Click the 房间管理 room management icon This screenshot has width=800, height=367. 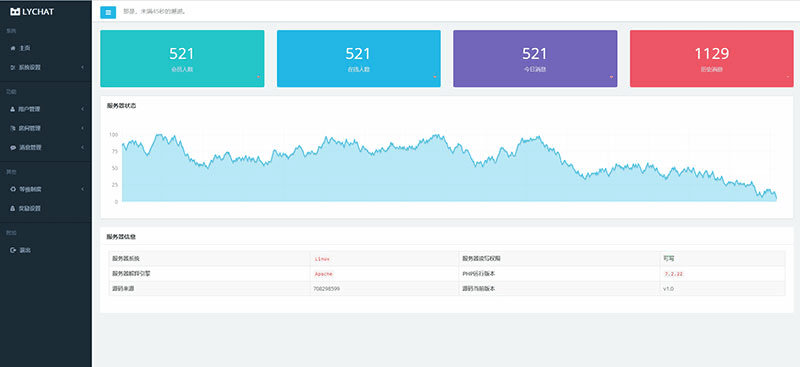[x=13, y=128]
